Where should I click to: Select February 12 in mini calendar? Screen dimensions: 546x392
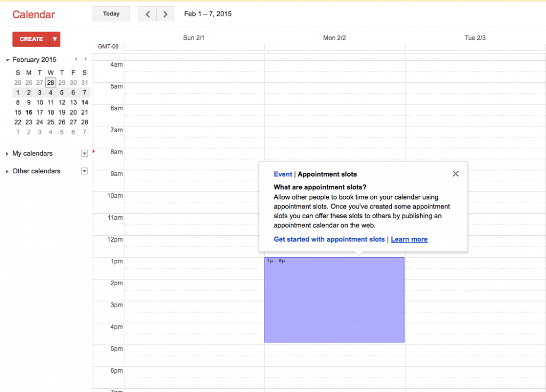pyautogui.click(x=62, y=102)
